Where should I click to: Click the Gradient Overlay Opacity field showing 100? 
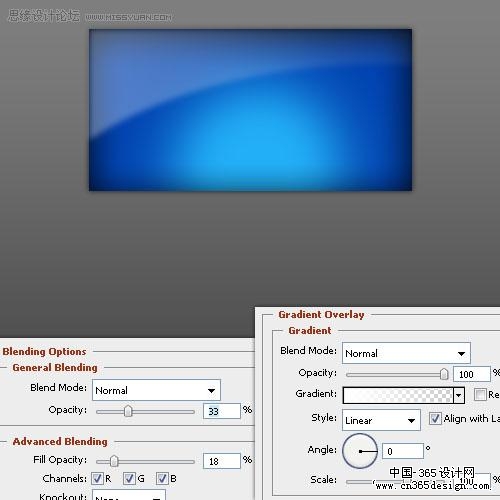(472, 374)
